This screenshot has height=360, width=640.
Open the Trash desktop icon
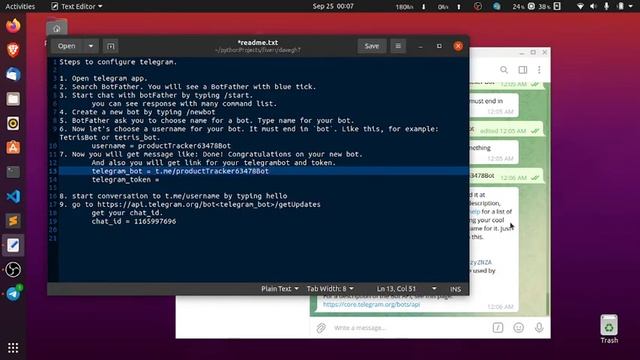coord(609,329)
